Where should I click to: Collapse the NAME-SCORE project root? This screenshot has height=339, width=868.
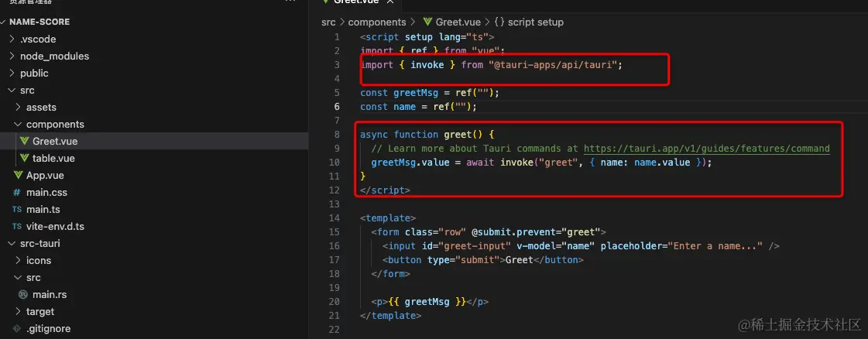click(4, 22)
